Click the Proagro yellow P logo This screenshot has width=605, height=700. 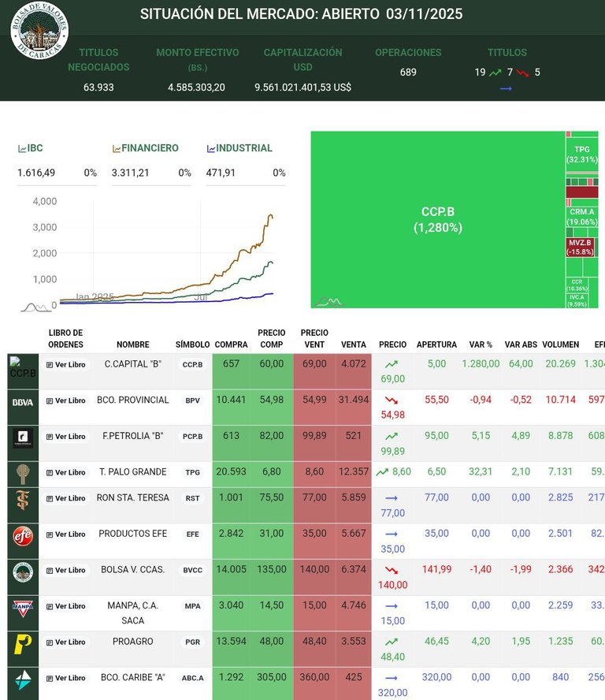(23, 644)
